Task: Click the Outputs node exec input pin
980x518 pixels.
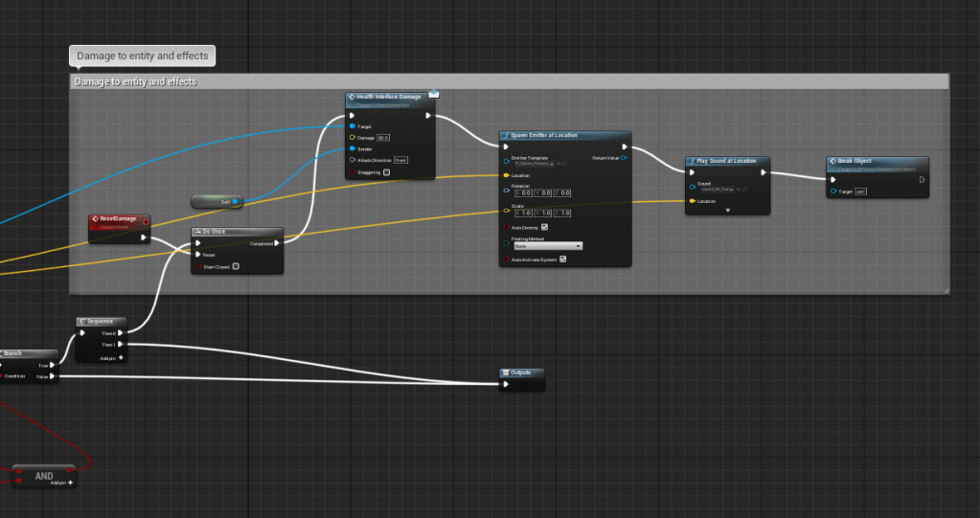Action: click(505, 385)
